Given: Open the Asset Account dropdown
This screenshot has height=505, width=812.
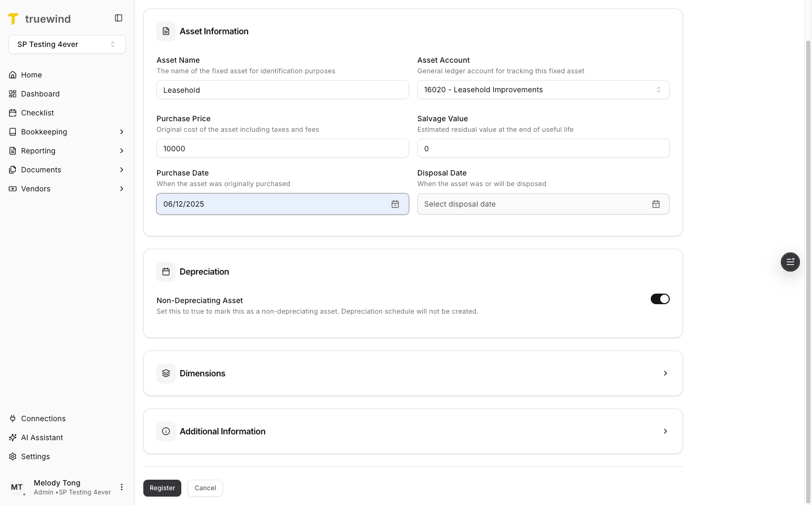Looking at the screenshot, I should (543, 90).
